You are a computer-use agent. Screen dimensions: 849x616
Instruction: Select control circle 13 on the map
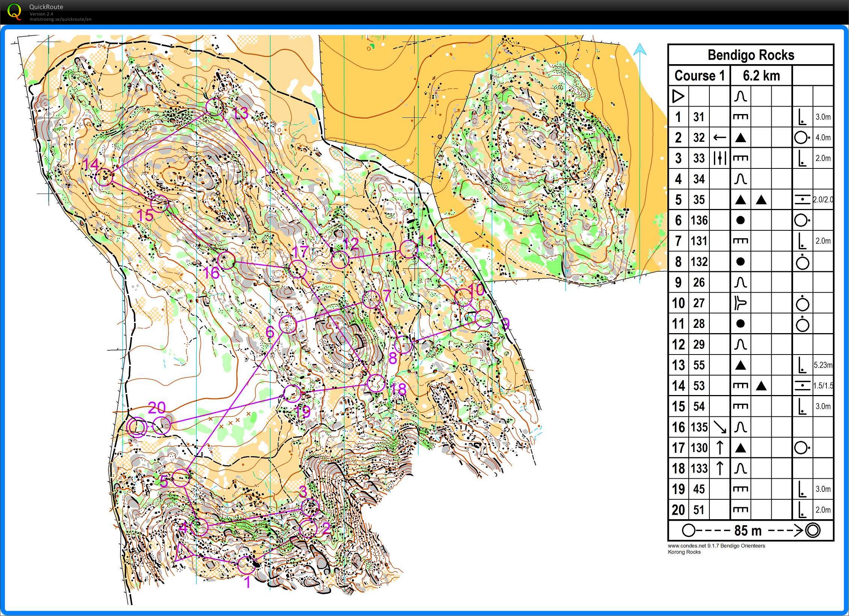point(215,107)
